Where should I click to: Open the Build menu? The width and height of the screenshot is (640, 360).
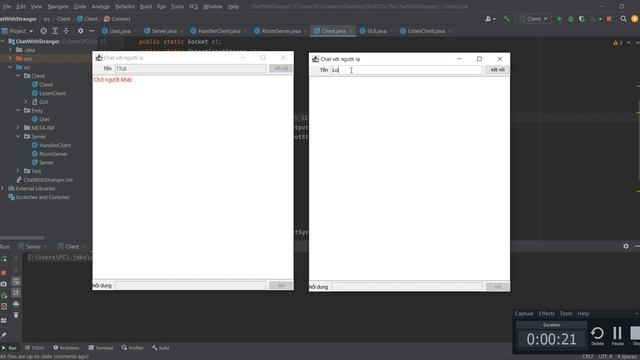tap(146, 7)
